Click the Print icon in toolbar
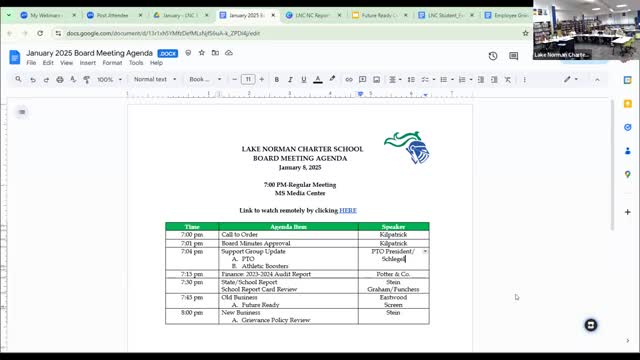 pyautogui.click(x=60, y=80)
